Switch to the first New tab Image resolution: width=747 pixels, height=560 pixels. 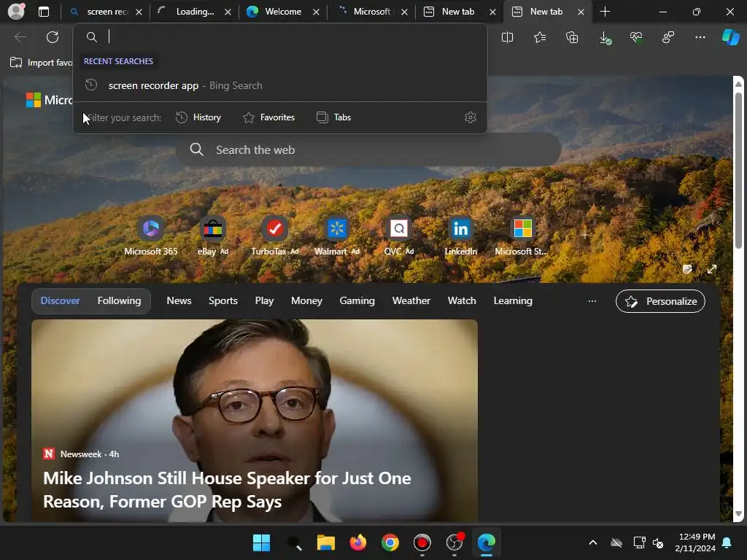[x=452, y=12]
